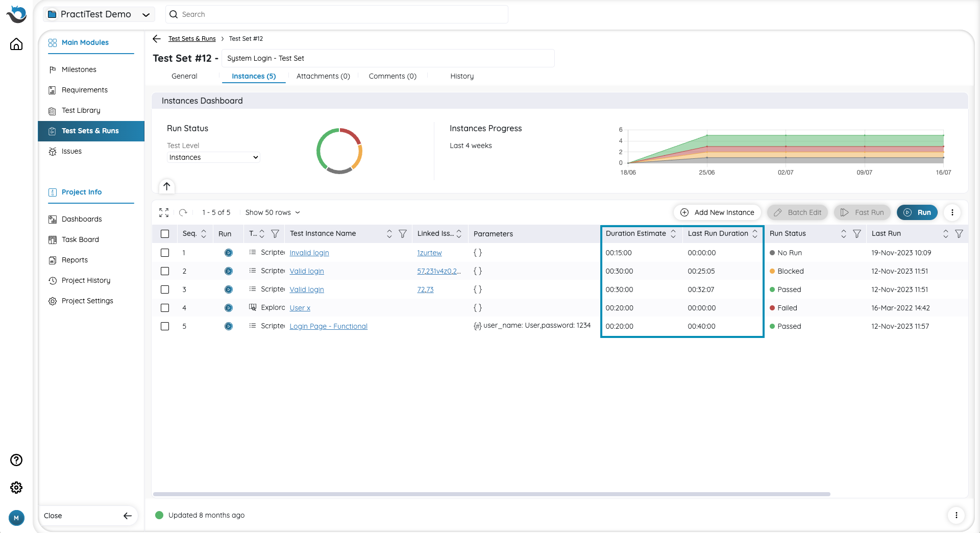Click the back arrow beside breadcrumb
The width and height of the screenshot is (980, 533).
point(157,39)
